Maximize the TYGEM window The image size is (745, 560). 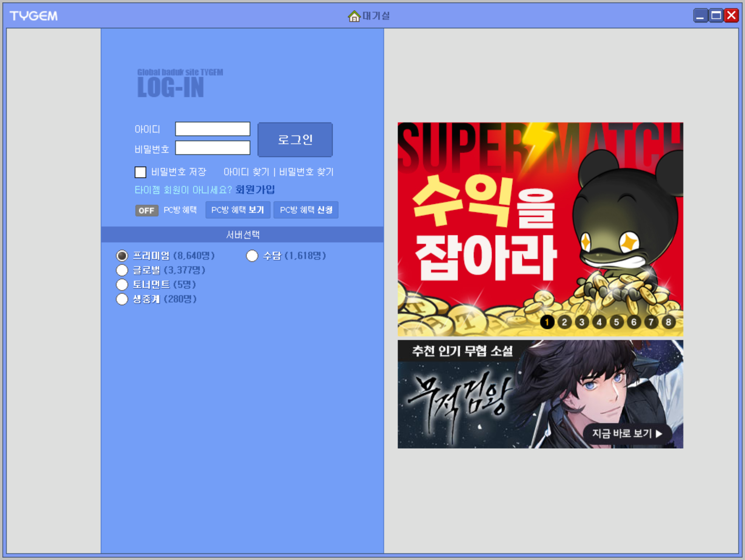click(716, 16)
